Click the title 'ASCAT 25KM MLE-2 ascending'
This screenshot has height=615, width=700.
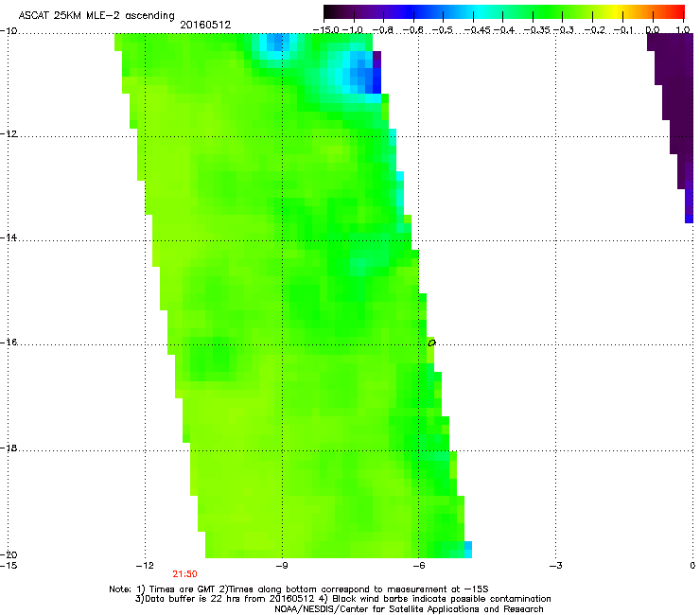click(x=96, y=15)
